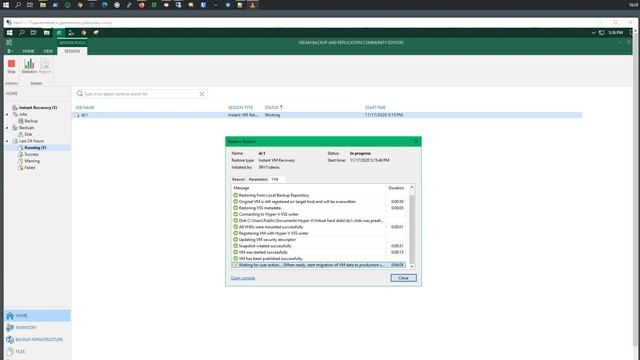The height and width of the screenshot is (360, 640).
Task: Select log row 'VM has been published successfully'
Action: pyautogui.click(x=319, y=259)
